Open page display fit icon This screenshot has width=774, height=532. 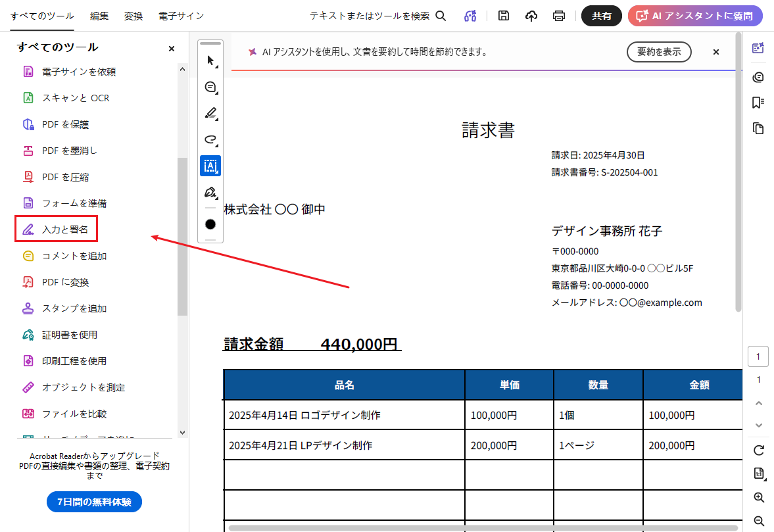click(x=759, y=473)
